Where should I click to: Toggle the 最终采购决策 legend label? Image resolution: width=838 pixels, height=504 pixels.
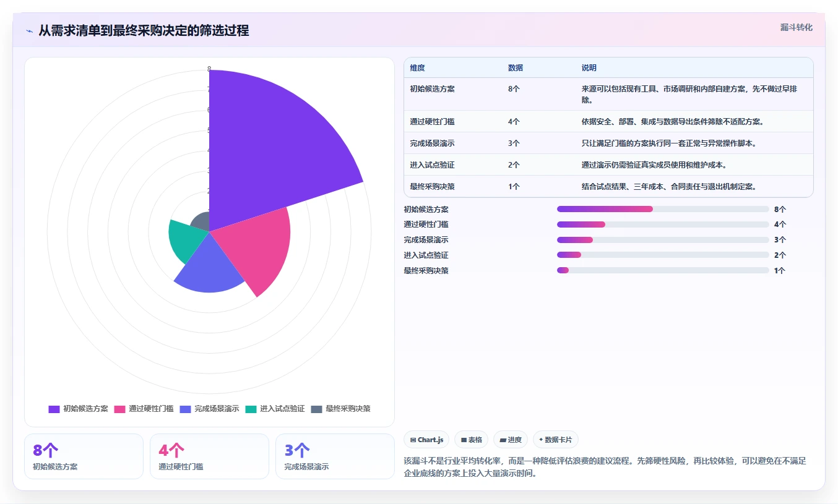tap(348, 409)
